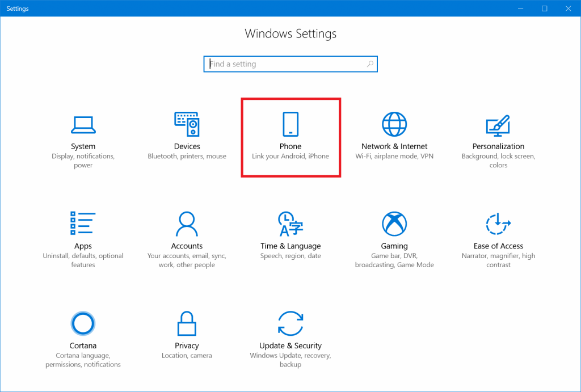The height and width of the screenshot is (392, 581).
Task: Click the 'Find a setting' search box
Action: pos(287,64)
